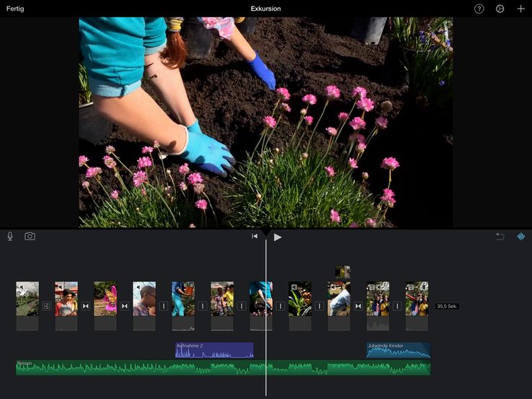
Task: Select the Aufnahme 2 voiceover audio clip
Action: tap(214, 350)
